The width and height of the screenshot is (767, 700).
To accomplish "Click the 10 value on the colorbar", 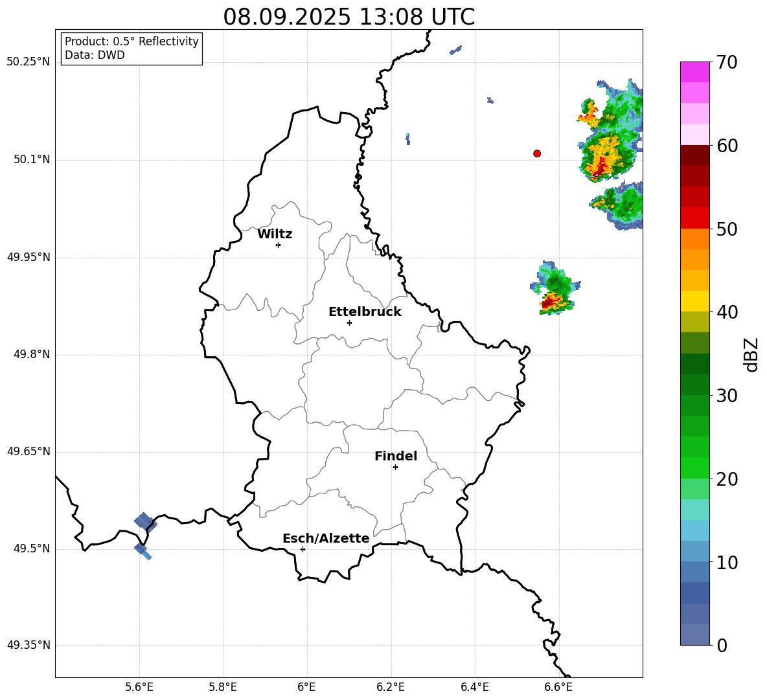I will pyautogui.click(x=726, y=562).
